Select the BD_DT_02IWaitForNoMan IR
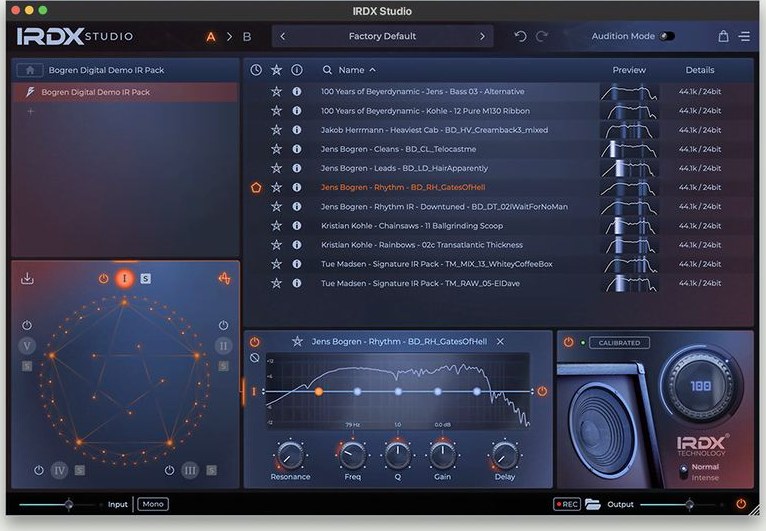The image size is (766, 531). [x=444, y=207]
